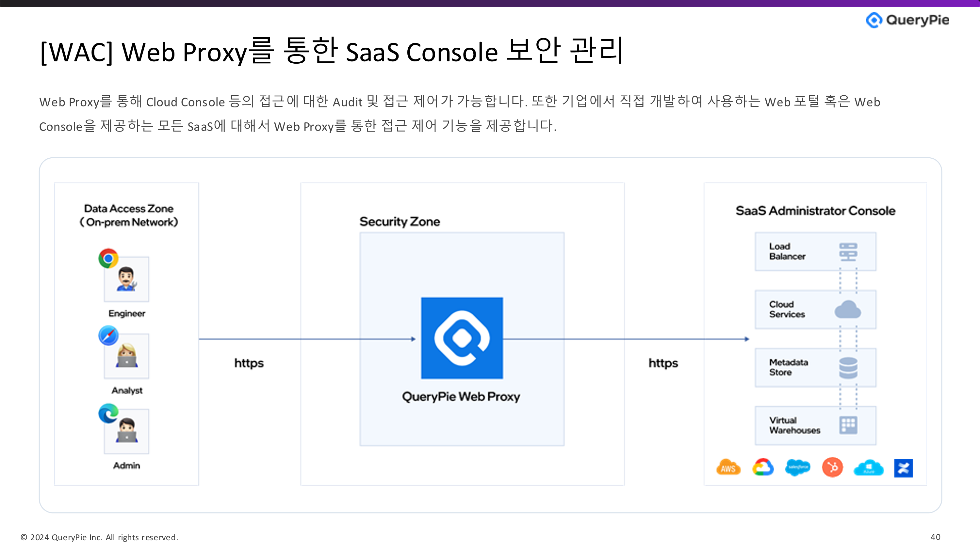Click the Edge browser icon above Admin
980x551 pixels.
[108, 413]
